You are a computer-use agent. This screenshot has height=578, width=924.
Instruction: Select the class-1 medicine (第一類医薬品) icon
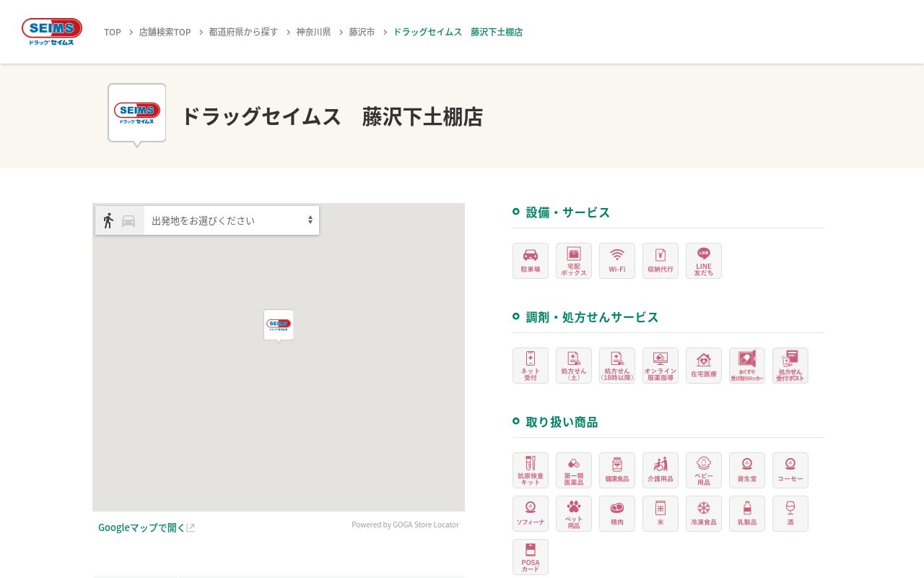point(574,470)
